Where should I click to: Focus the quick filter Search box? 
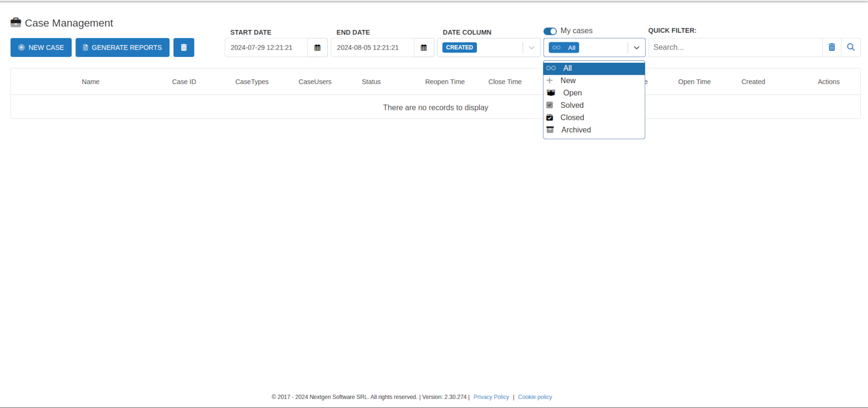pos(735,47)
